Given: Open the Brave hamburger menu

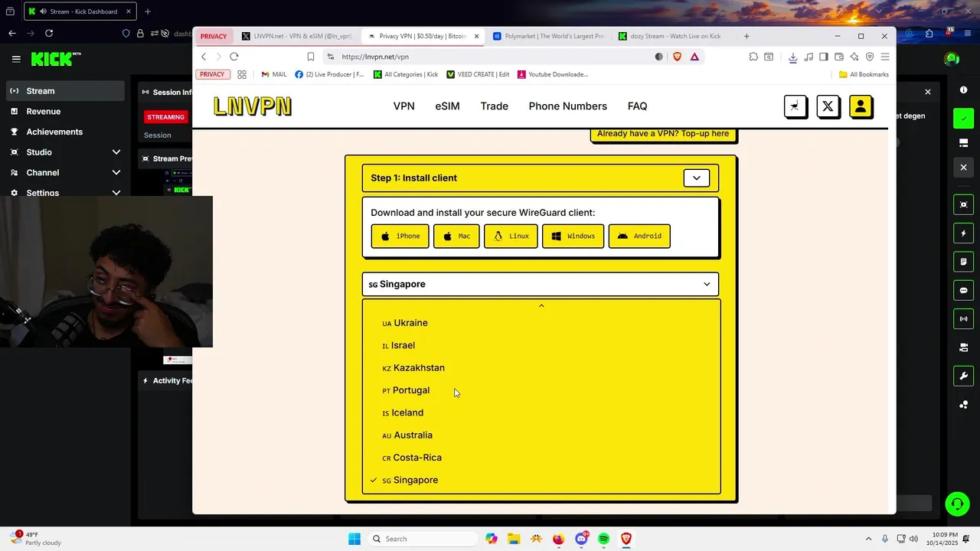Looking at the screenshot, I should 885,57.
